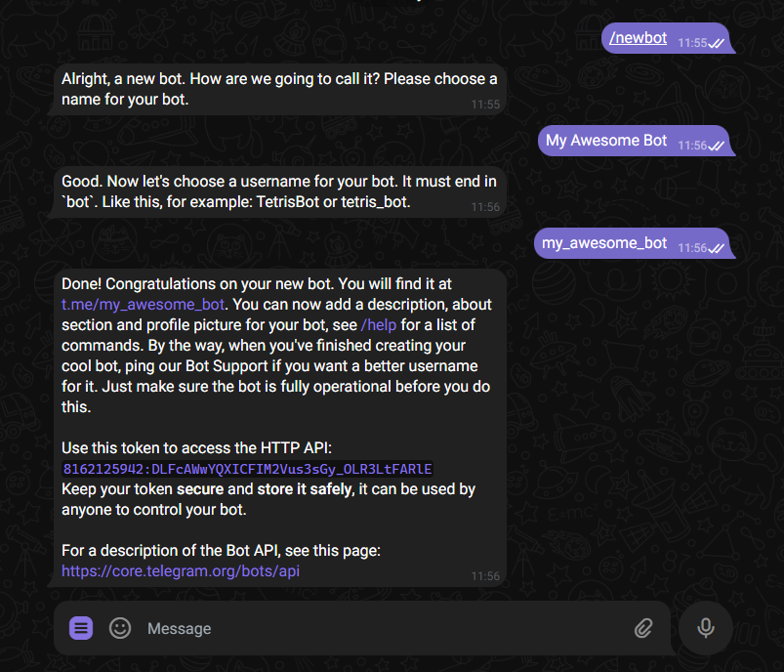Screen dimensions: 784x672
Task: Copy the HTTP API token code
Action: 247,469
